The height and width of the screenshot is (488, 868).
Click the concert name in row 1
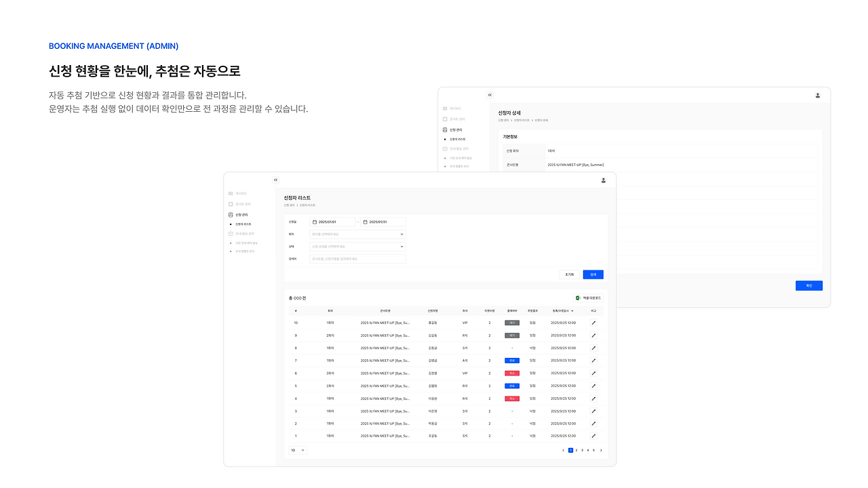(385, 436)
